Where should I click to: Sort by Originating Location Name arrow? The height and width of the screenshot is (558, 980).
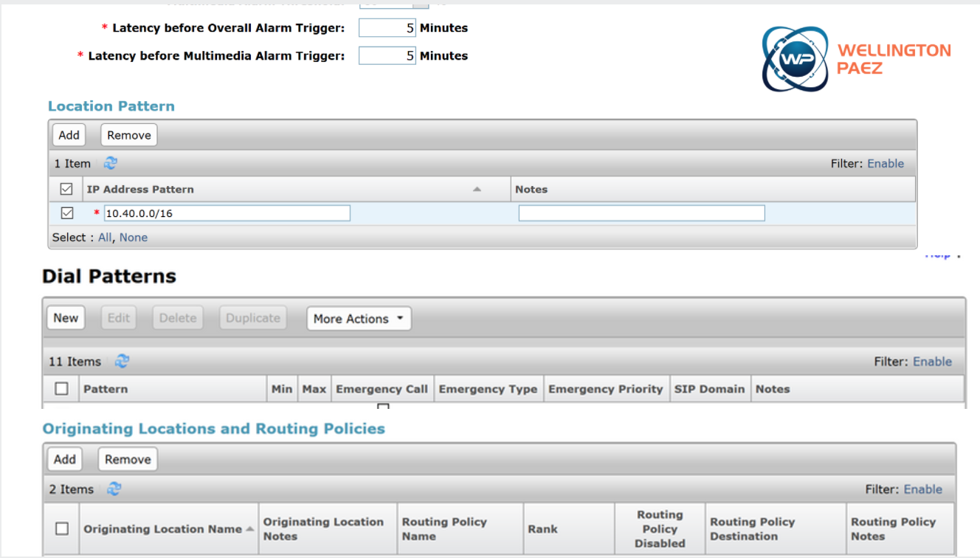tap(249, 528)
